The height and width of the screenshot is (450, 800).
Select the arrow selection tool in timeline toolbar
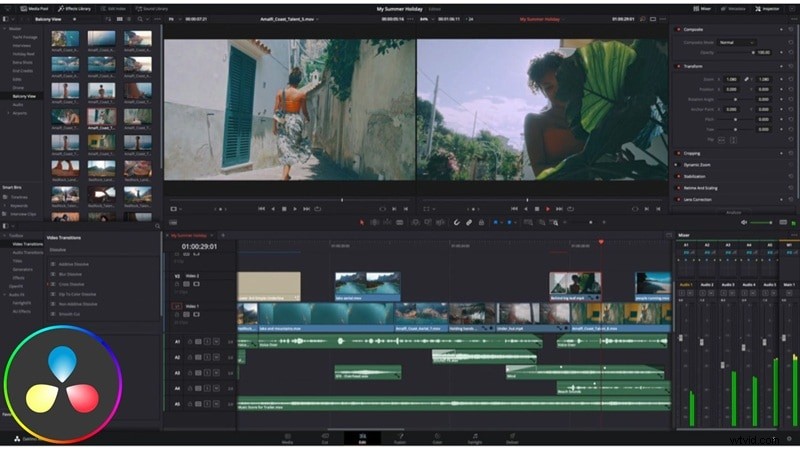pyautogui.click(x=362, y=222)
